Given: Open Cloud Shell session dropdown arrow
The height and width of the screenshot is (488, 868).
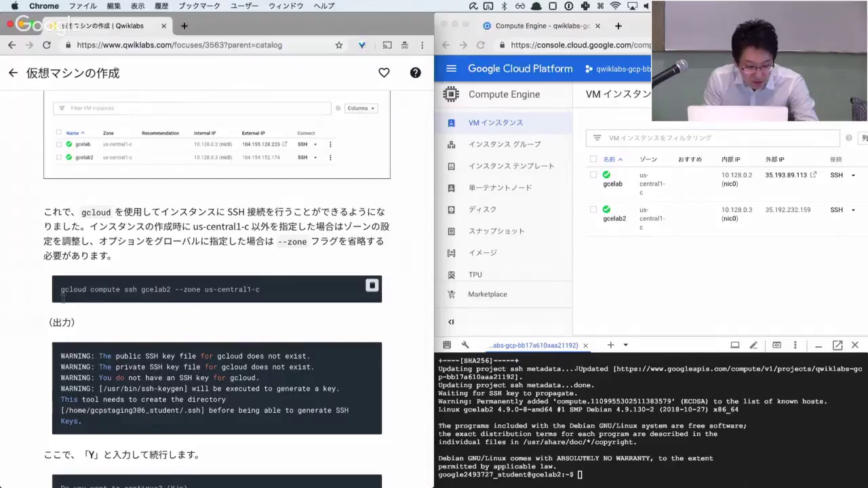Looking at the screenshot, I should click(x=625, y=345).
